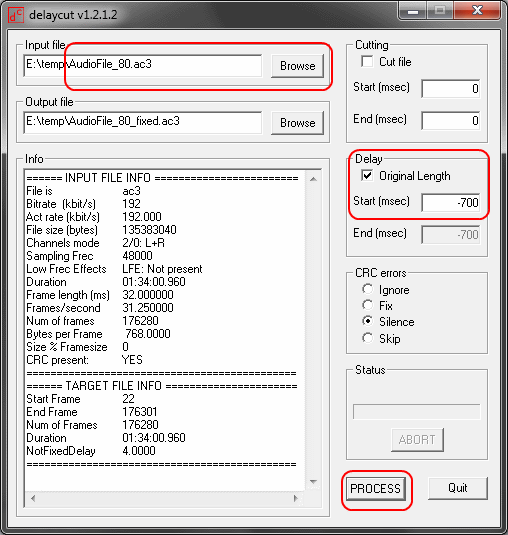Click the info box scroll up arrow
This screenshot has height=535, width=508.
point(313,178)
